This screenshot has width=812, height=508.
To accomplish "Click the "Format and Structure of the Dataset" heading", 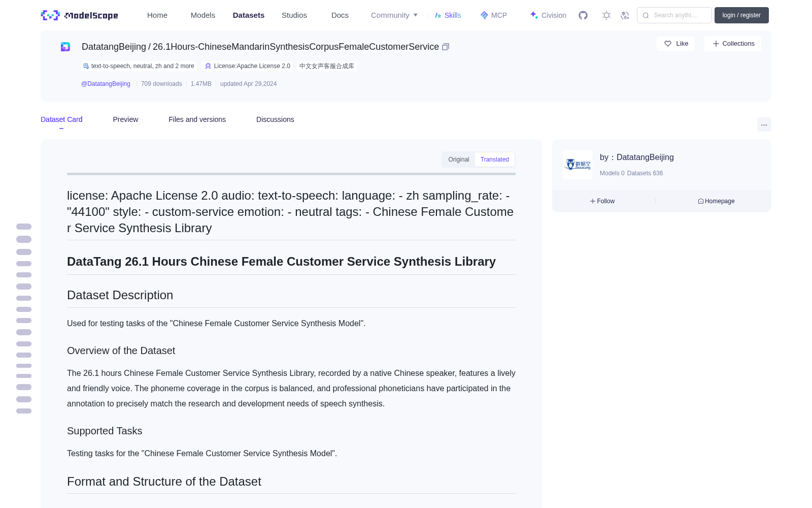I will pos(164,482).
